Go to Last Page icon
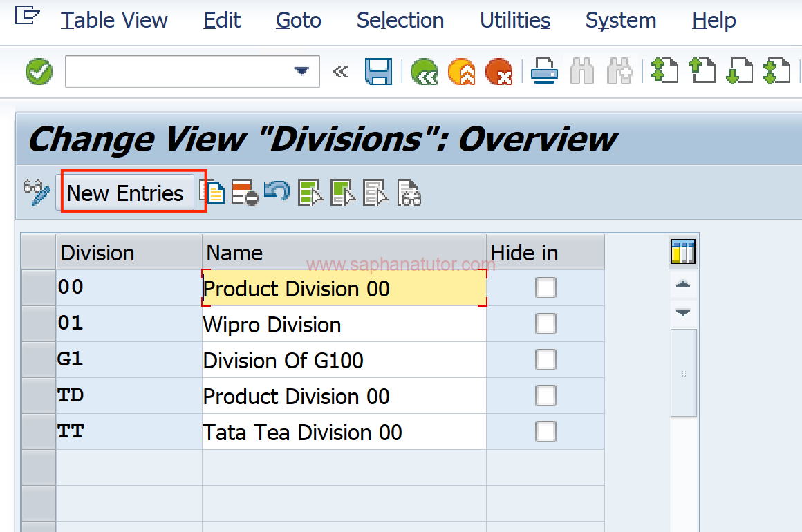 click(x=777, y=70)
